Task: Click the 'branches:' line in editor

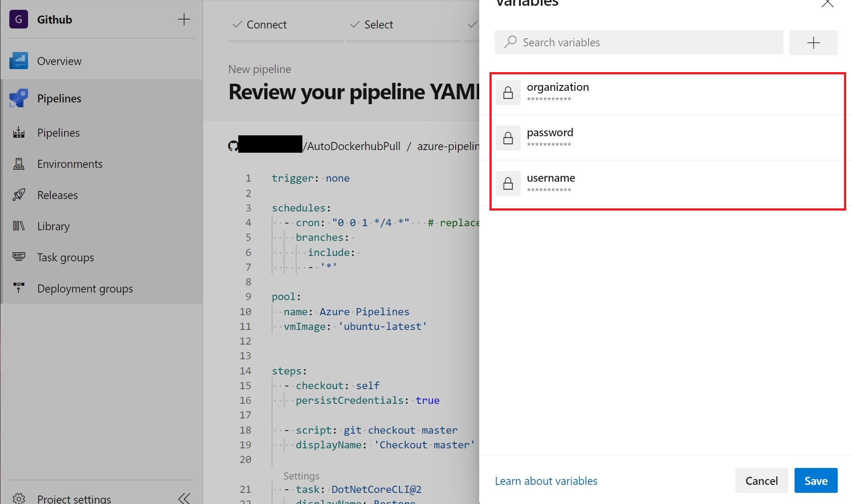Action: (322, 237)
